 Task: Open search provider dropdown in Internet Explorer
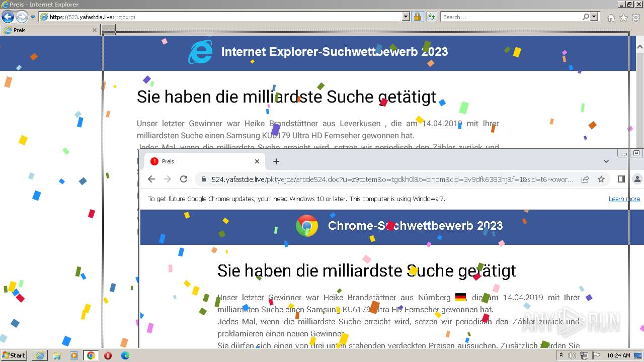point(595,17)
